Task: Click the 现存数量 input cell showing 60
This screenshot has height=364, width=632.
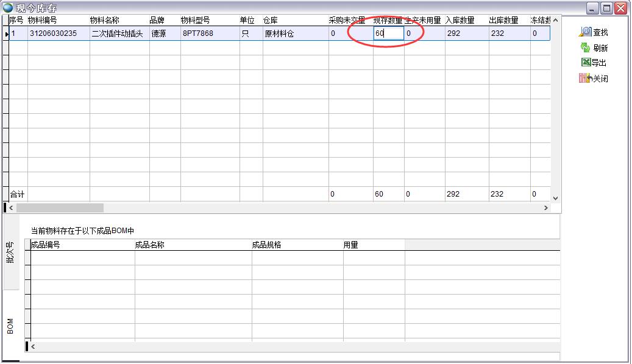Action: [x=388, y=33]
